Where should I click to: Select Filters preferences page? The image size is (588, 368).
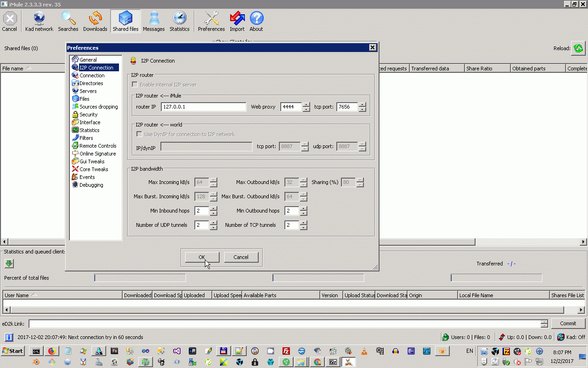(x=86, y=138)
